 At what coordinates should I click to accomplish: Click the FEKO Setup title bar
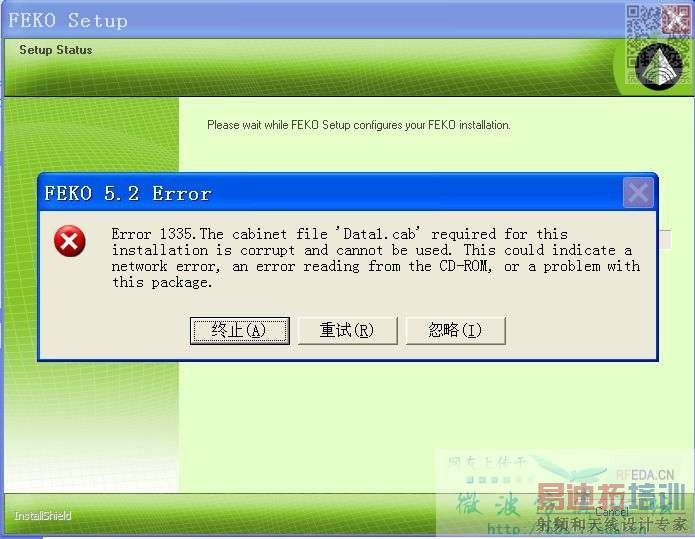pos(310,20)
